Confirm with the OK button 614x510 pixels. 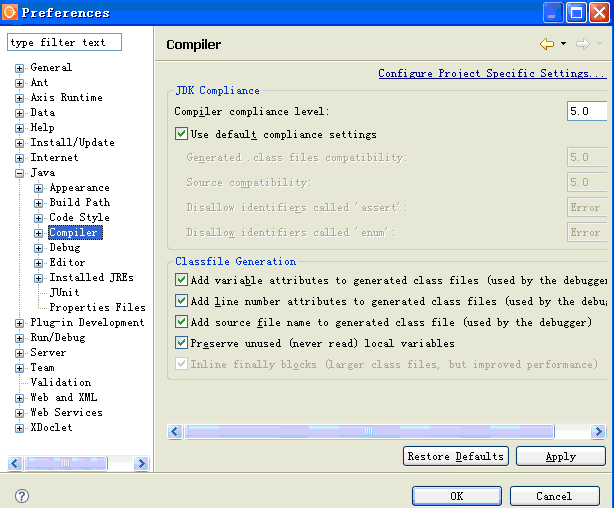point(457,496)
